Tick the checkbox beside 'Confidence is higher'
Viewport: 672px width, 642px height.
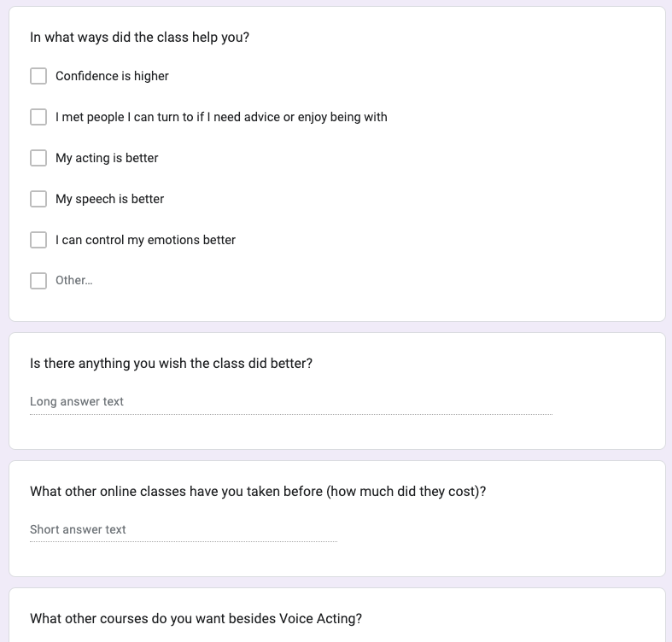(x=38, y=76)
